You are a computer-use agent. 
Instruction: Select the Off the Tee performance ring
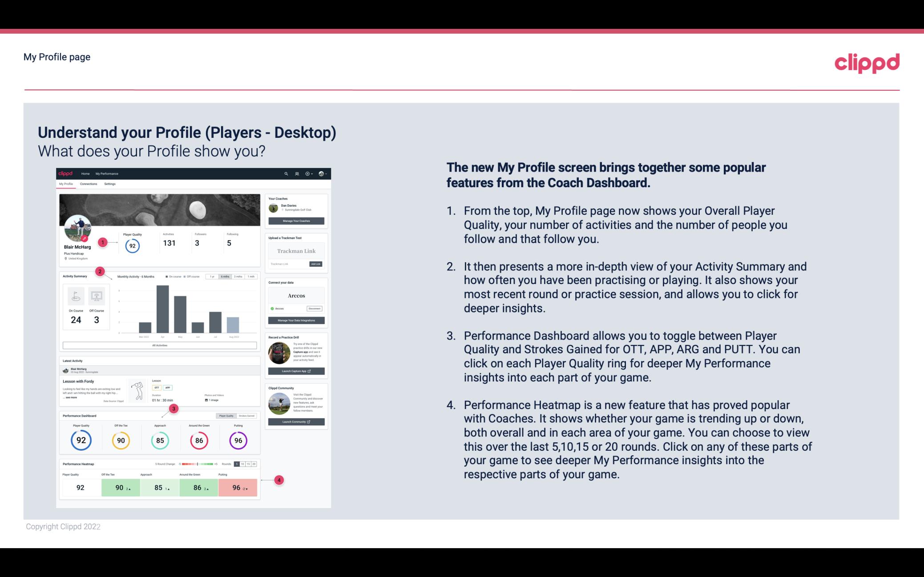click(x=121, y=440)
